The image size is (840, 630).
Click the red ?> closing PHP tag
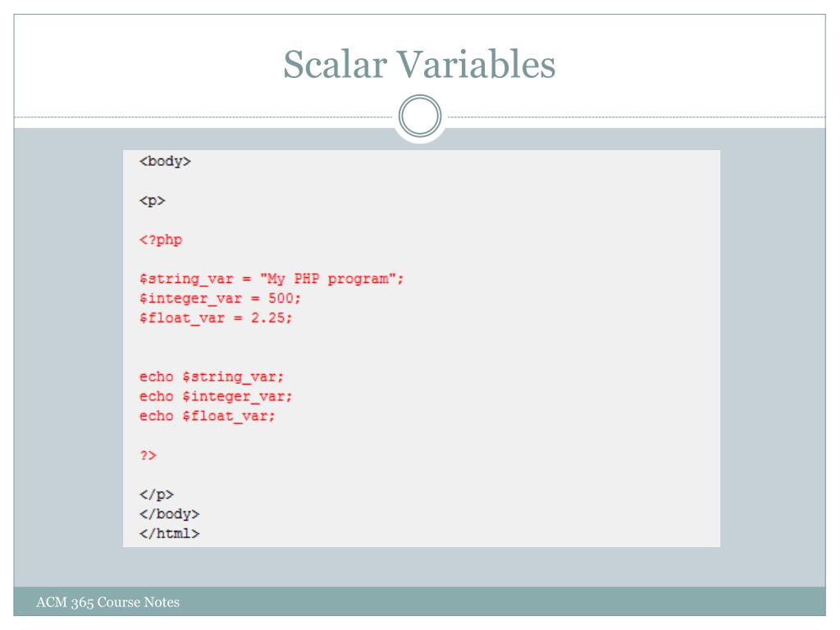coord(148,456)
